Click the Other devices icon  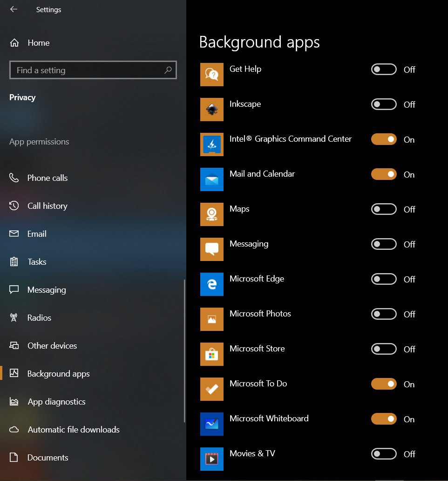[x=14, y=345]
